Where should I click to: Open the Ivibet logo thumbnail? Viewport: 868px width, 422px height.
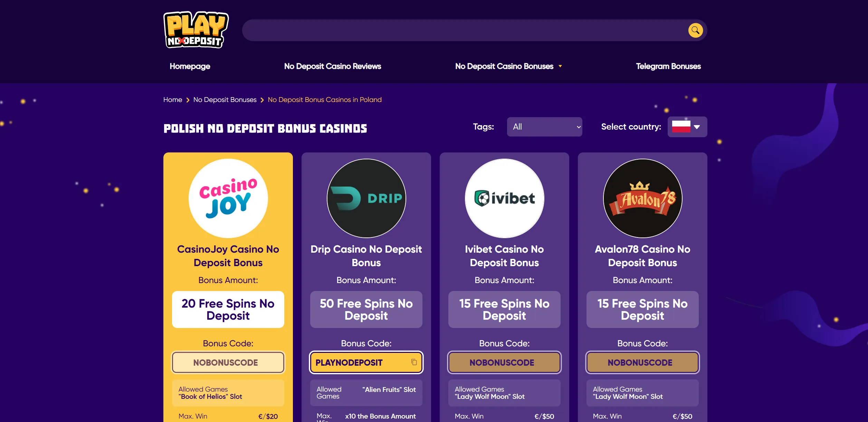pos(504,198)
